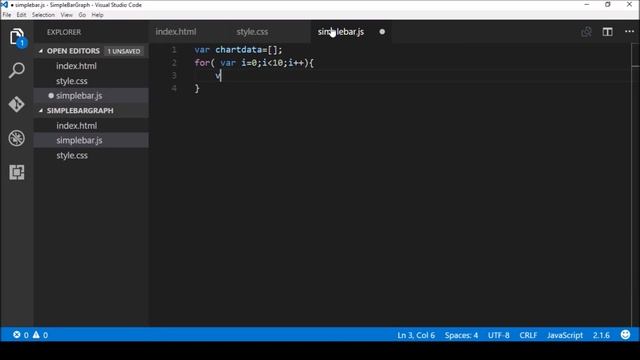The height and width of the screenshot is (360, 640).
Task: Click line number 2 in gutter
Action: pos(174,62)
